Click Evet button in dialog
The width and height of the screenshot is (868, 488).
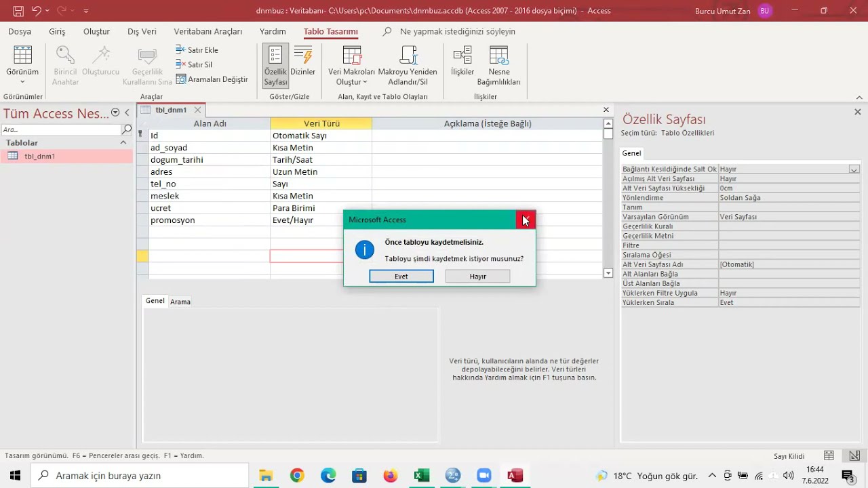click(401, 276)
